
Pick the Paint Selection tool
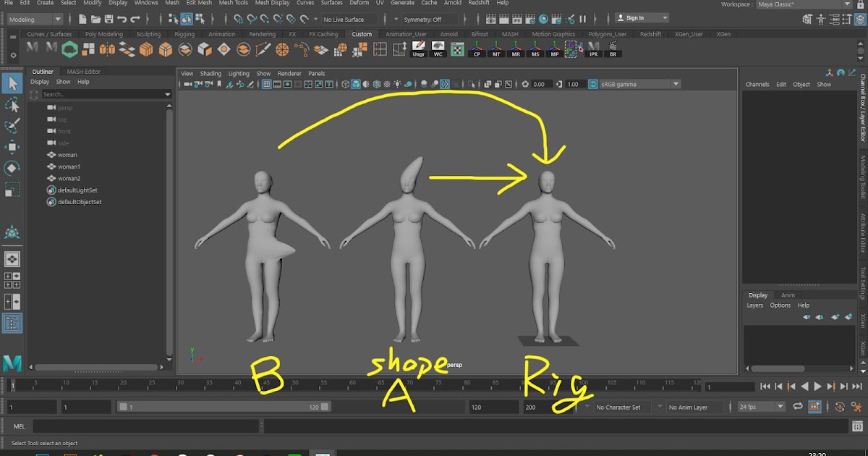11,125
